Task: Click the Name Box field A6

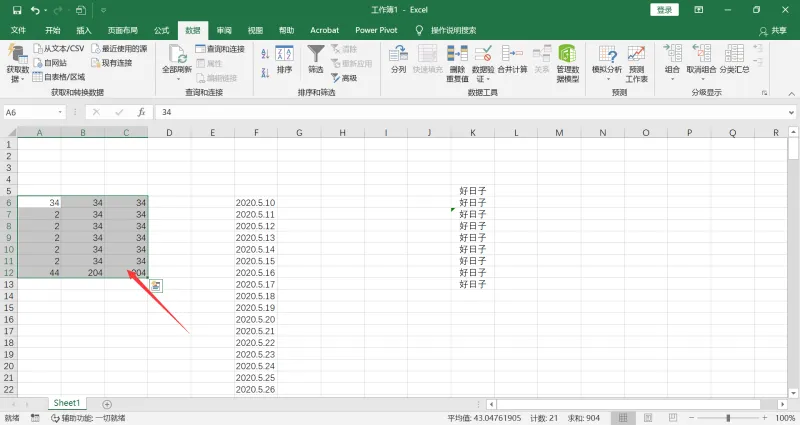Action: coord(30,112)
